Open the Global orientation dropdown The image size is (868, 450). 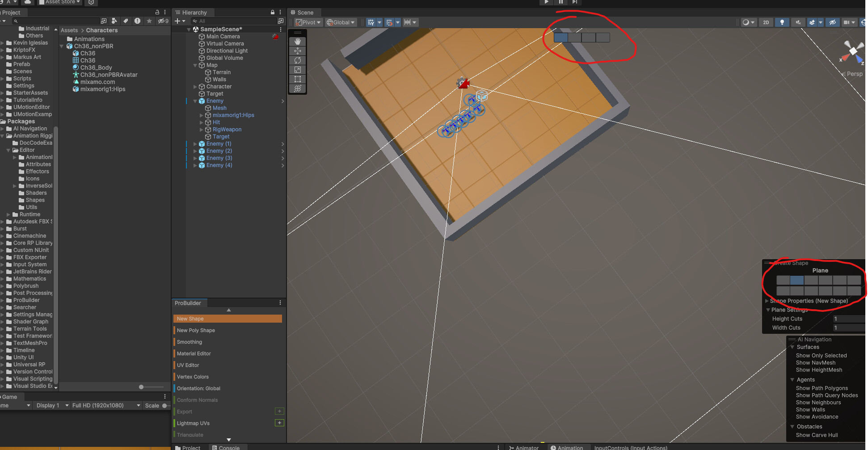coord(341,22)
